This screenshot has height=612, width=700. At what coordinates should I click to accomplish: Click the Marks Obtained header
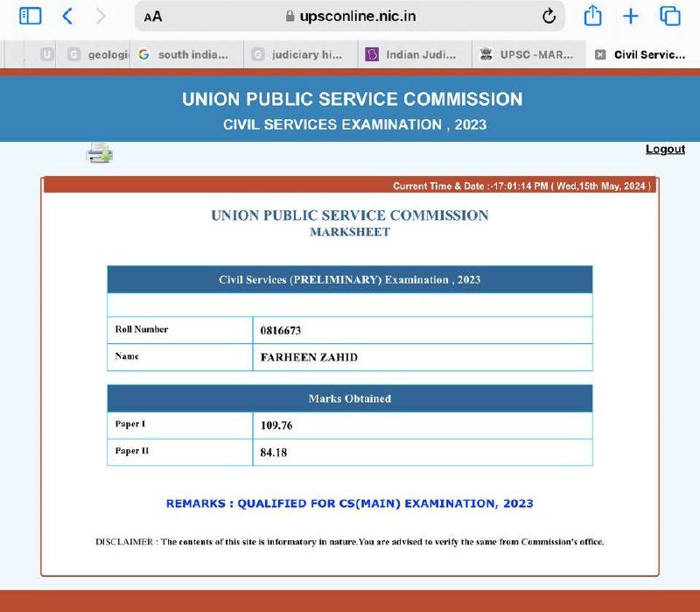coord(350,398)
